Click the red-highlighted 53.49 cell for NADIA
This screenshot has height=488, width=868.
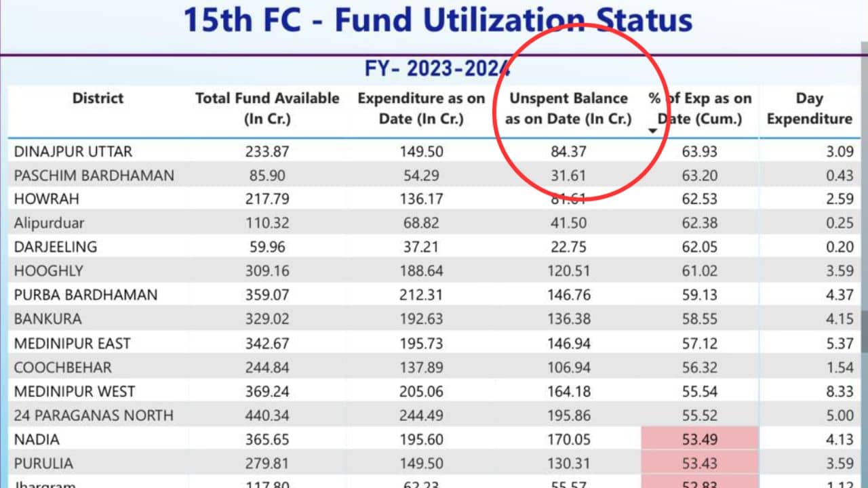(698, 439)
